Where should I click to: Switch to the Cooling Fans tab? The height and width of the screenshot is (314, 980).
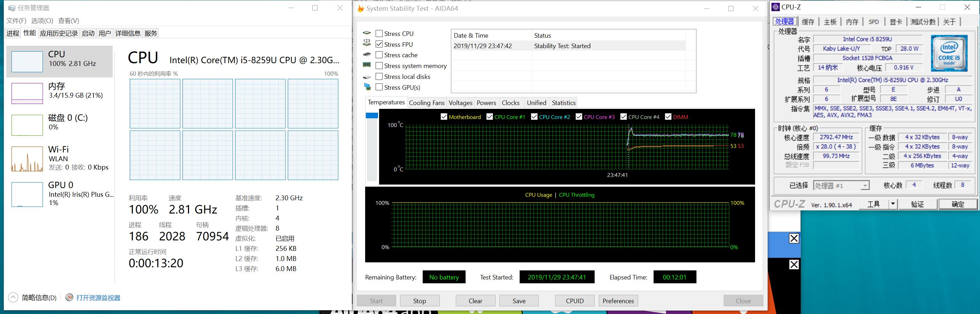(x=427, y=103)
